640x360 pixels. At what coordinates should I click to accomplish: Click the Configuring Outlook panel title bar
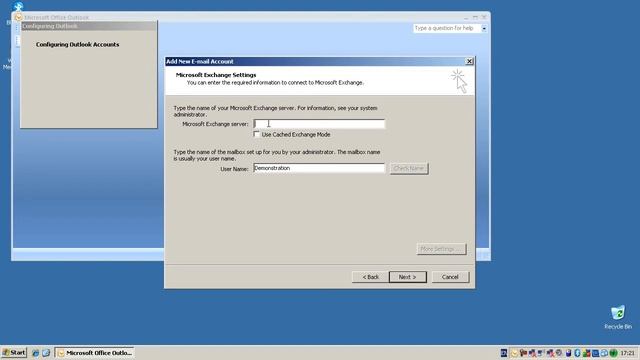click(89, 26)
